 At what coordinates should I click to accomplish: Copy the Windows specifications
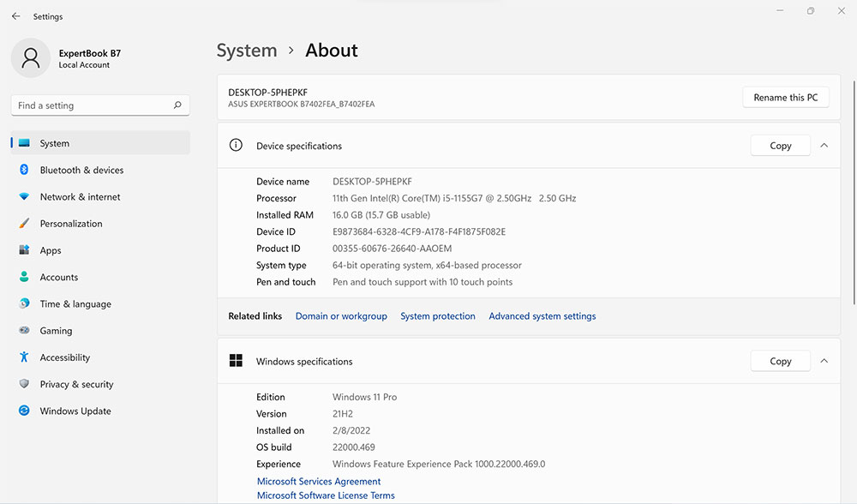coord(781,361)
